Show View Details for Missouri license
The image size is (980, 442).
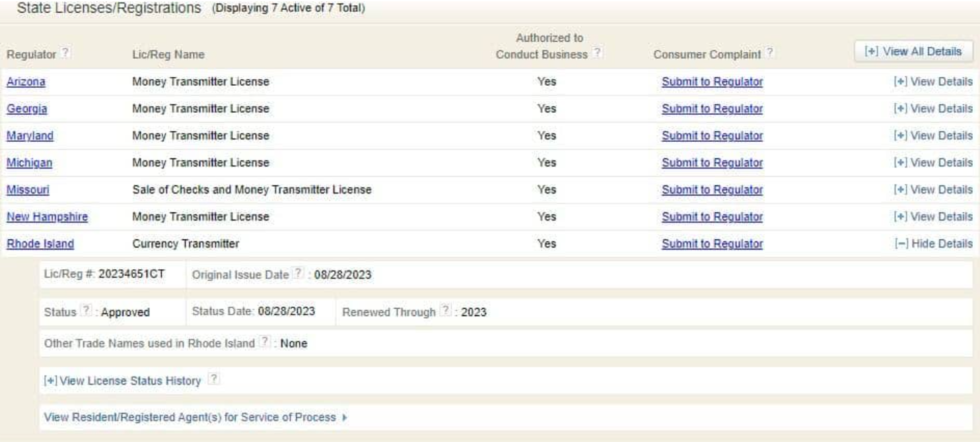click(933, 190)
